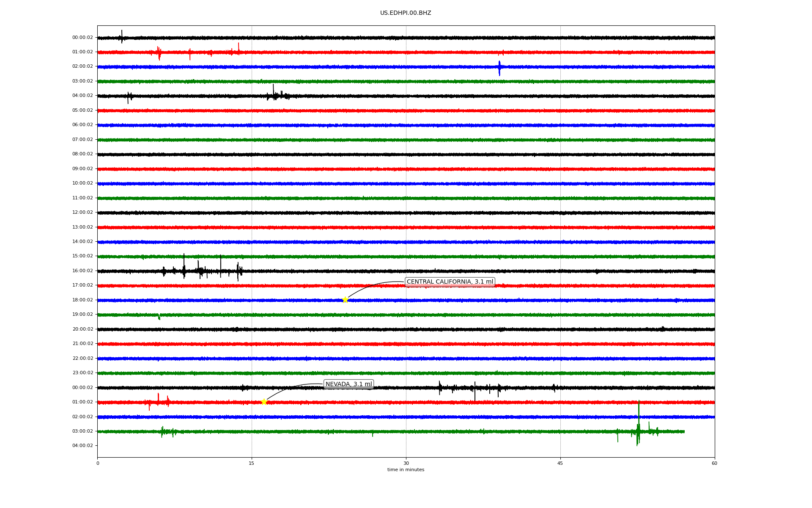Click the black spike at start of the 00:00:02 top trace
812x508 pixels.
(122, 36)
